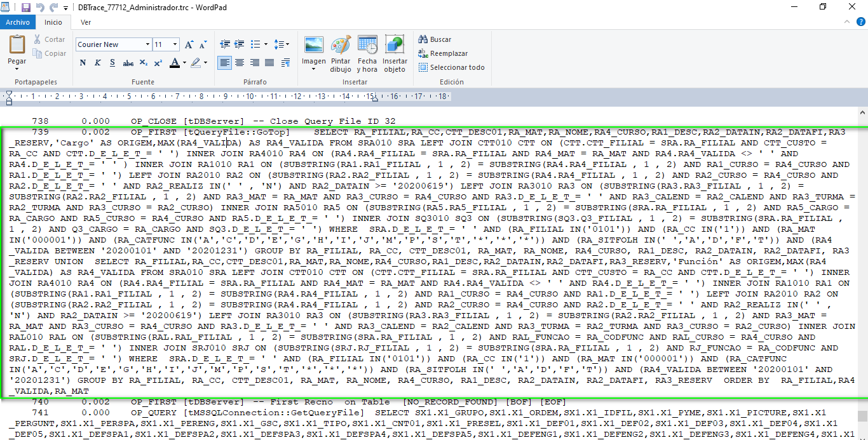Justify the paragraph text
Screen dimensions: 868x440
click(269, 63)
